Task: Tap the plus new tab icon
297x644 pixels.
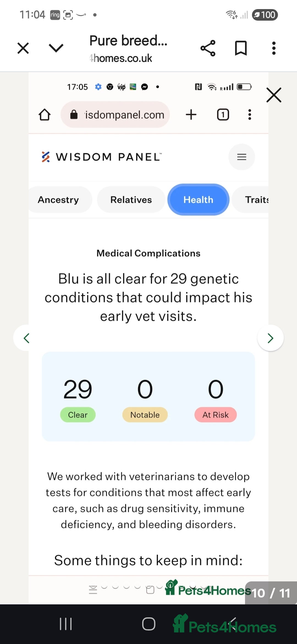Action: (191, 115)
